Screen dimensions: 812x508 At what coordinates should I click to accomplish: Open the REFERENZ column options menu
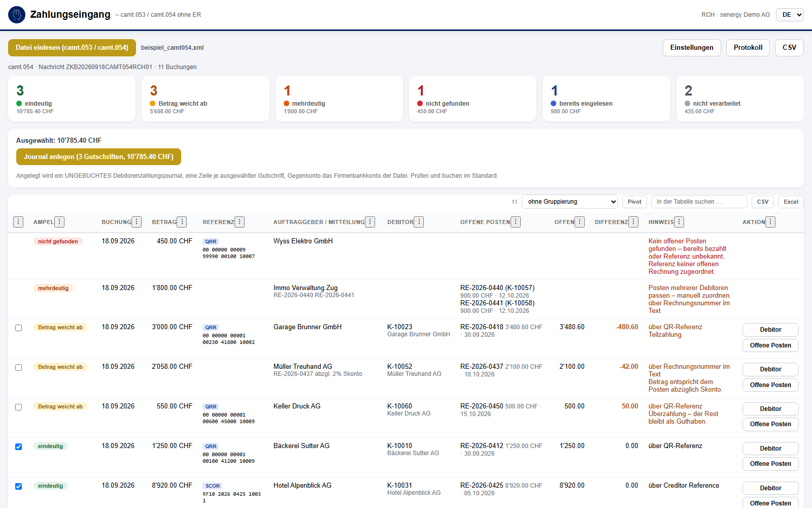(240, 222)
